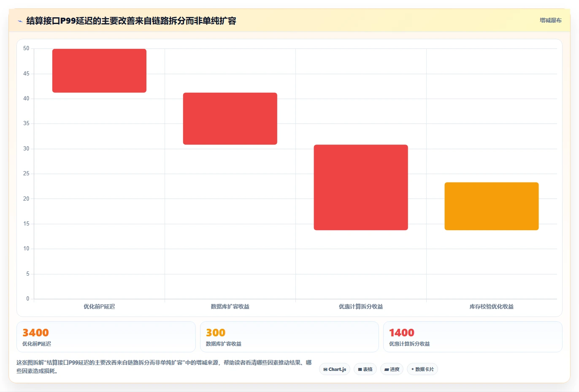Click x-axis label 库存校验优化收益
579x392 pixels.
492,306
